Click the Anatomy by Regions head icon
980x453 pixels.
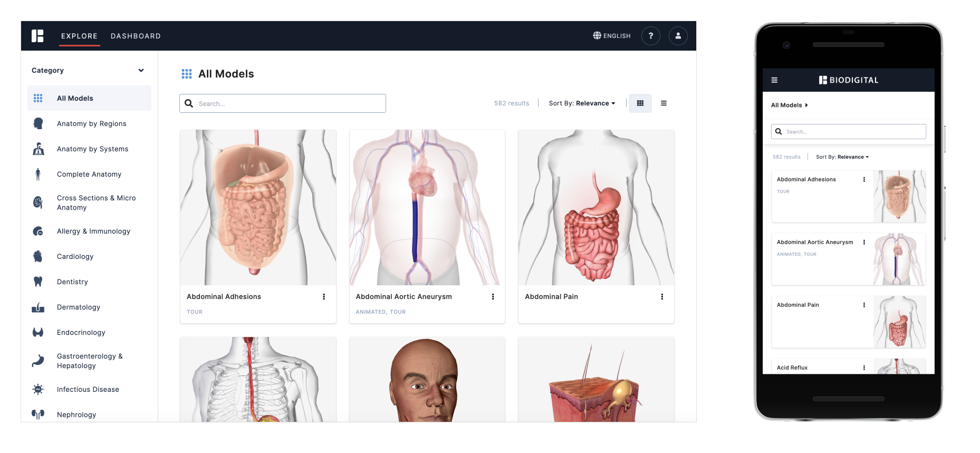[x=38, y=123]
